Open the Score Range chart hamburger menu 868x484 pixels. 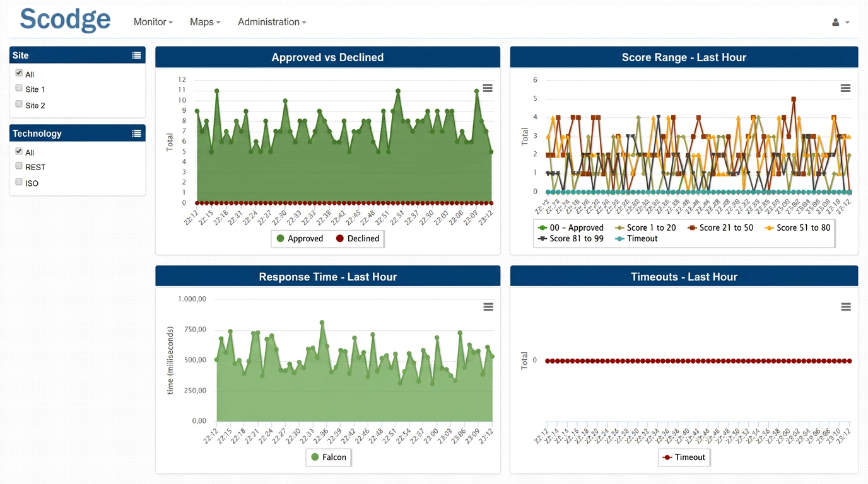point(845,88)
